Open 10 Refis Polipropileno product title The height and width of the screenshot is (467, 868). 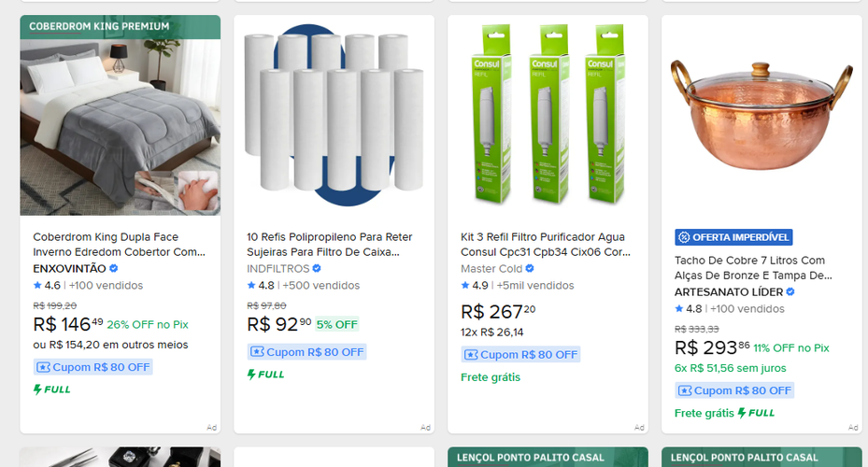tap(330, 245)
